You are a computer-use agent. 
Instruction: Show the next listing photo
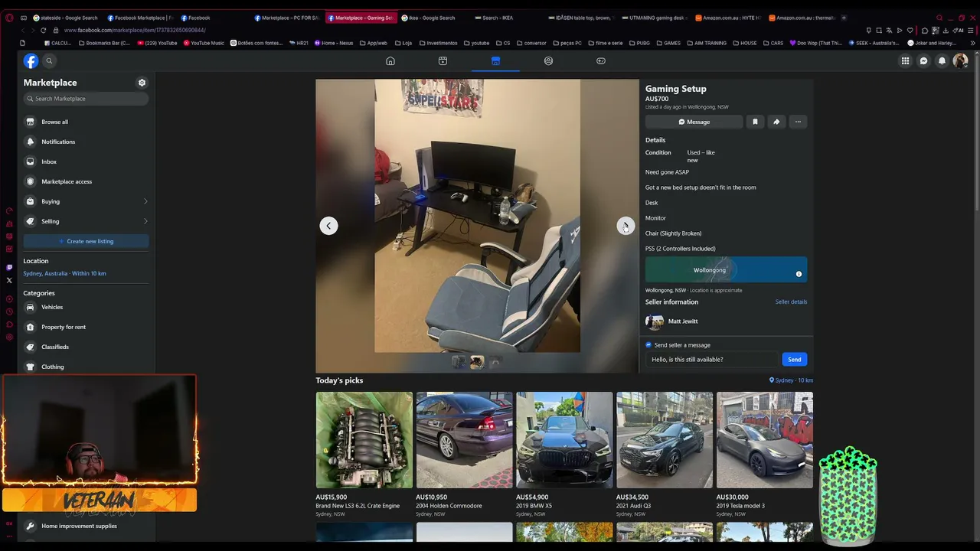[626, 225]
